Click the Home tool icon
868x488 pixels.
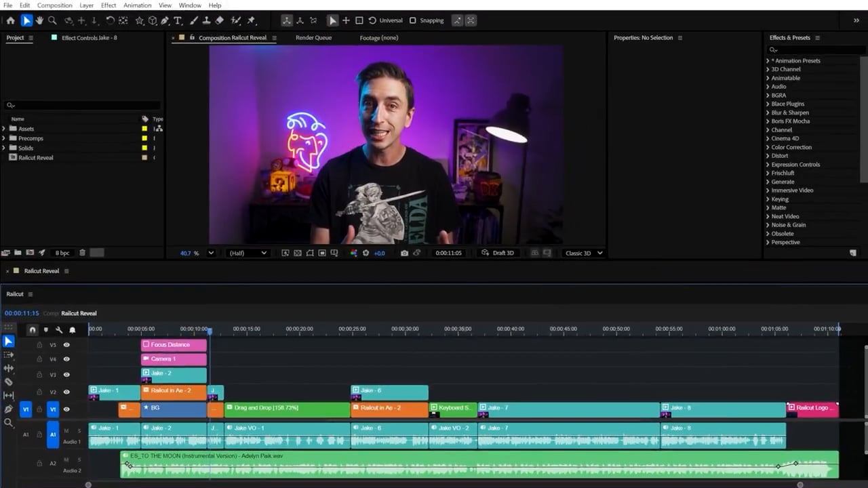pos(11,20)
